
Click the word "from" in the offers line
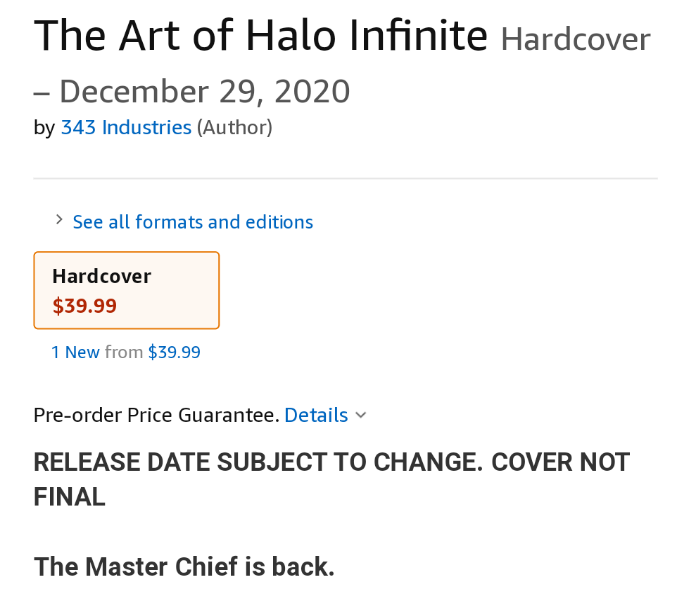point(124,352)
